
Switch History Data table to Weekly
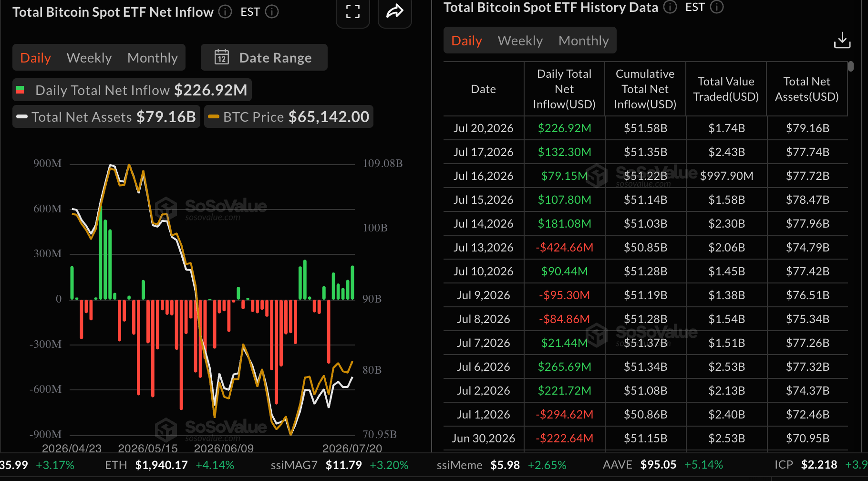click(520, 41)
